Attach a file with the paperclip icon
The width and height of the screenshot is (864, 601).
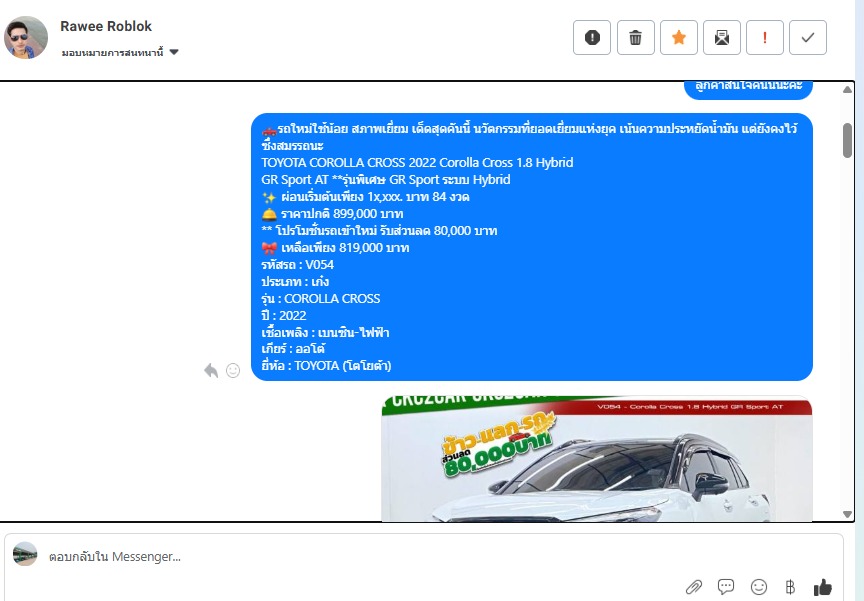pyautogui.click(x=694, y=587)
